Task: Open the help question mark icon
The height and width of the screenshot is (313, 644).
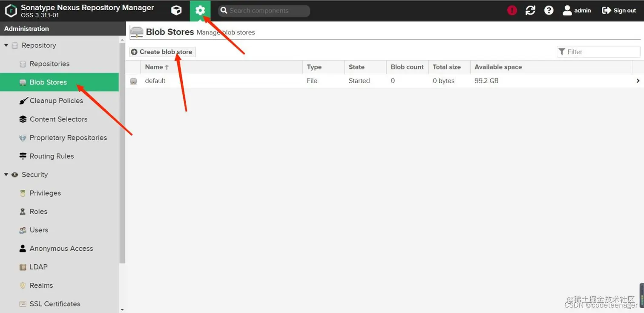Action: (549, 11)
